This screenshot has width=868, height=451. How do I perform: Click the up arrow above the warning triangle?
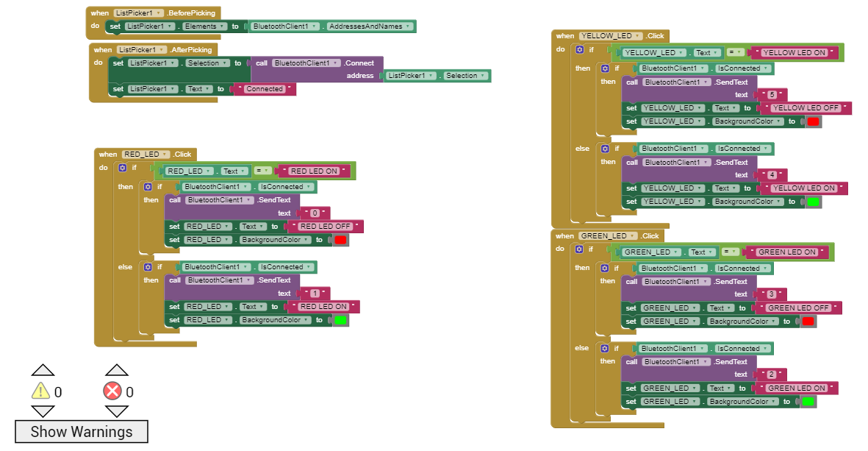43,370
